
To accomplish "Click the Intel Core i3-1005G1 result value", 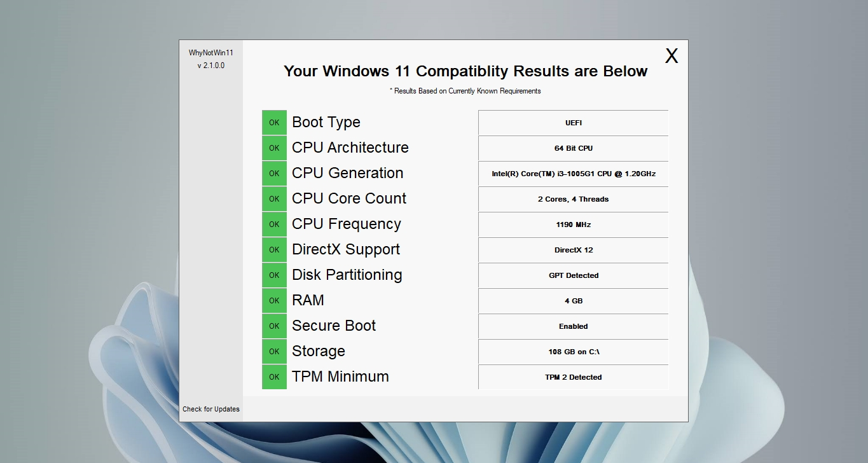I will click(574, 174).
